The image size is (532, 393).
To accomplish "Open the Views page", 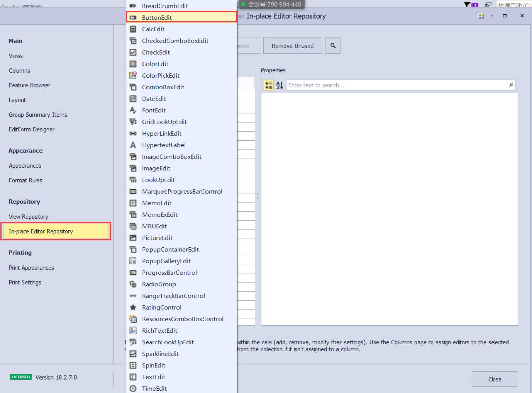I will pyautogui.click(x=16, y=56).
